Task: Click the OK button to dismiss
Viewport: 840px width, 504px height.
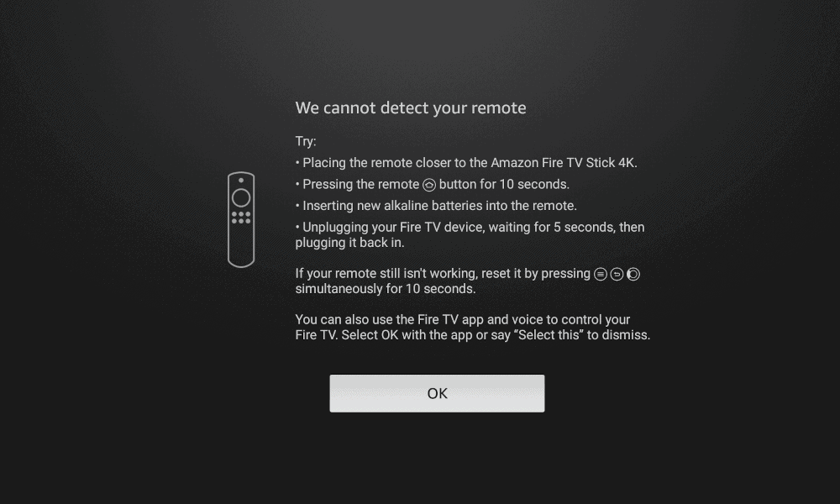Action: tap(437, 393)
